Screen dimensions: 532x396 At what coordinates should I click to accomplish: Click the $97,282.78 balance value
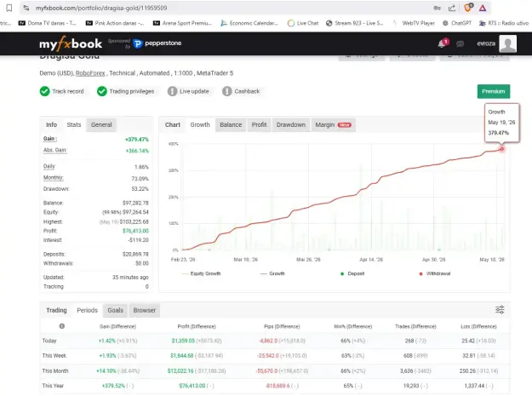pos(135,203)
